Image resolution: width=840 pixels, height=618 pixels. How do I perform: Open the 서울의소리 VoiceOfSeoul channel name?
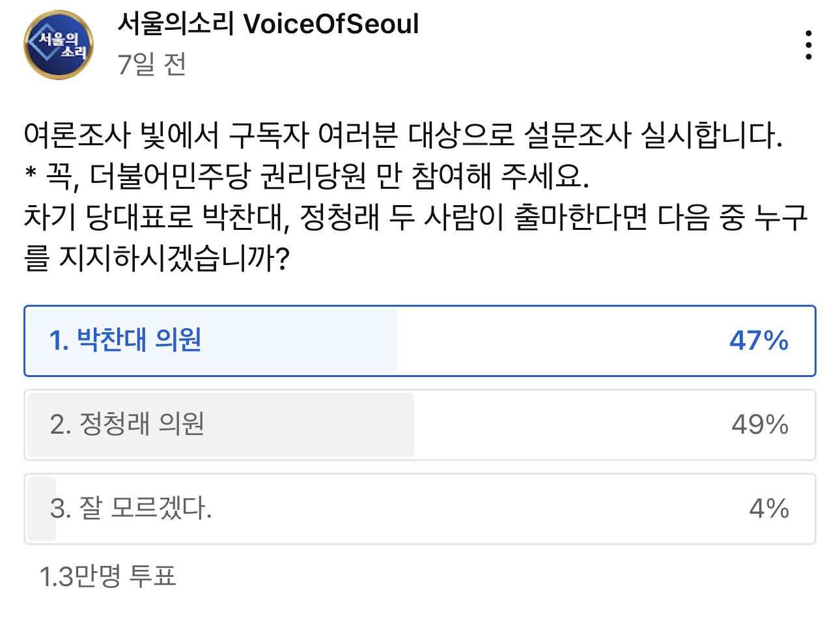[268, 25]
